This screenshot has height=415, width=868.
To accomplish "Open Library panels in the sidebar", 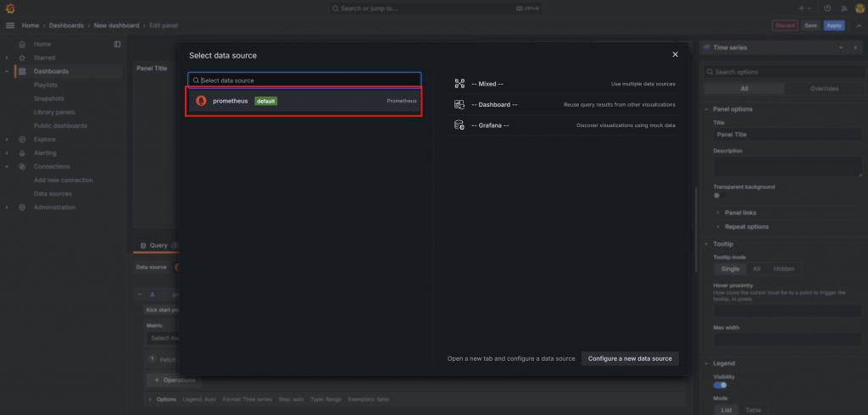I will (x=54, y=113).
